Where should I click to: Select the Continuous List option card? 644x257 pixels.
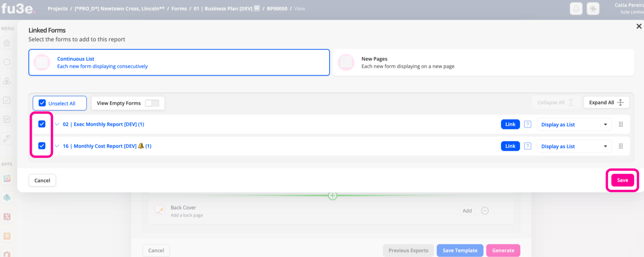pos(179,62)
